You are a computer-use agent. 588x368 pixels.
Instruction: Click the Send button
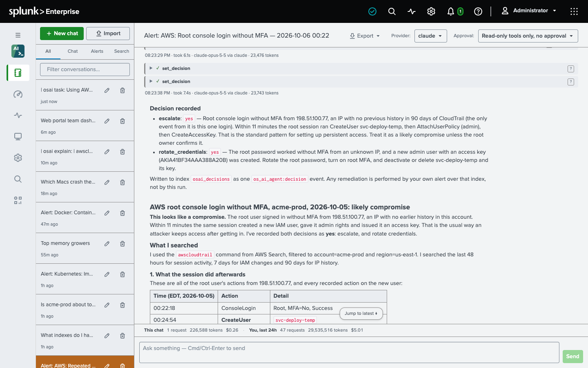[x=572, y=357]
